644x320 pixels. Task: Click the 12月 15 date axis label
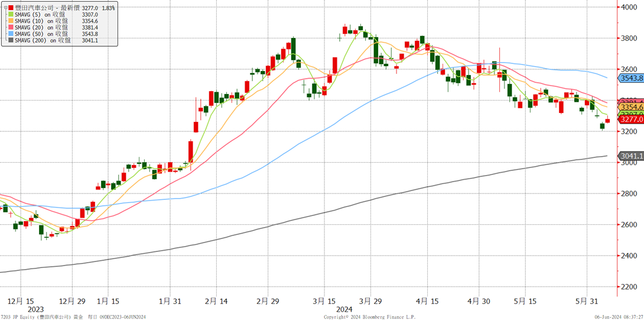[x=21, y=301]
